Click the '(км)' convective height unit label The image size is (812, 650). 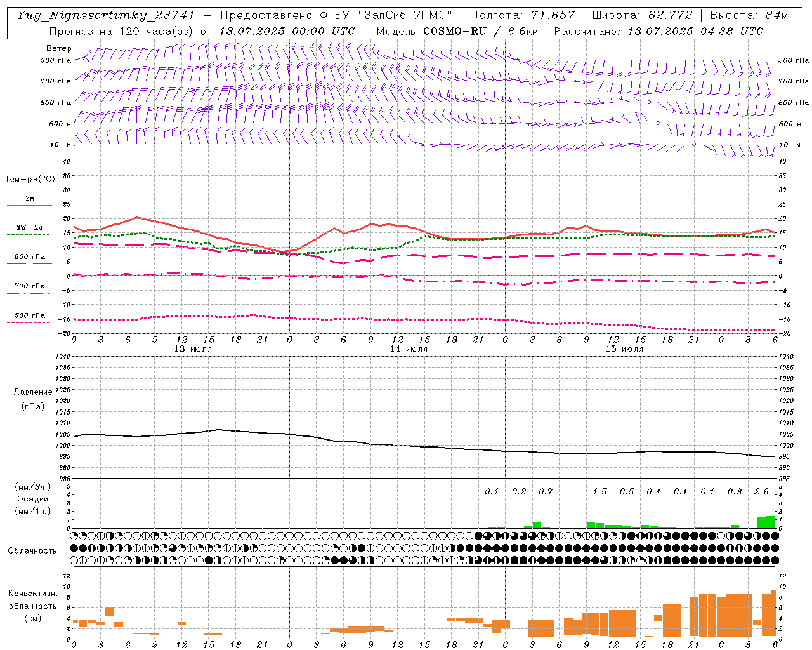click(x=33, y=618)
